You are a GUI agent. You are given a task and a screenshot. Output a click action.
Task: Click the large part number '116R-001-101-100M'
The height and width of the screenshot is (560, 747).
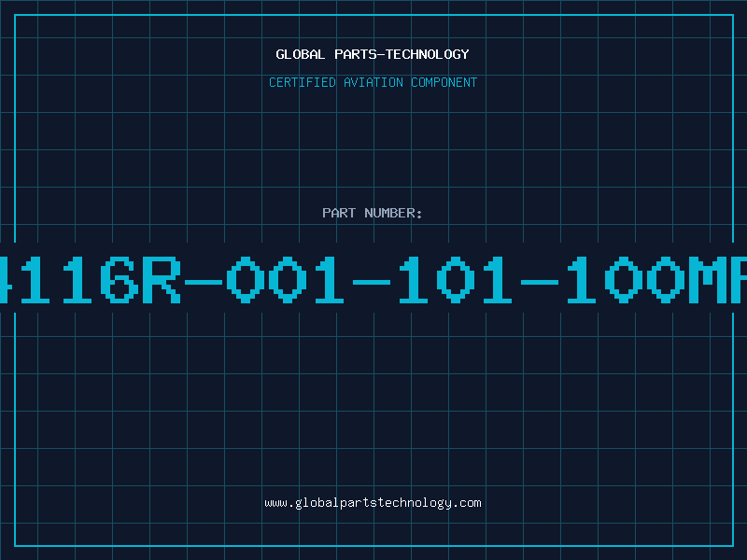click(373, 280)
